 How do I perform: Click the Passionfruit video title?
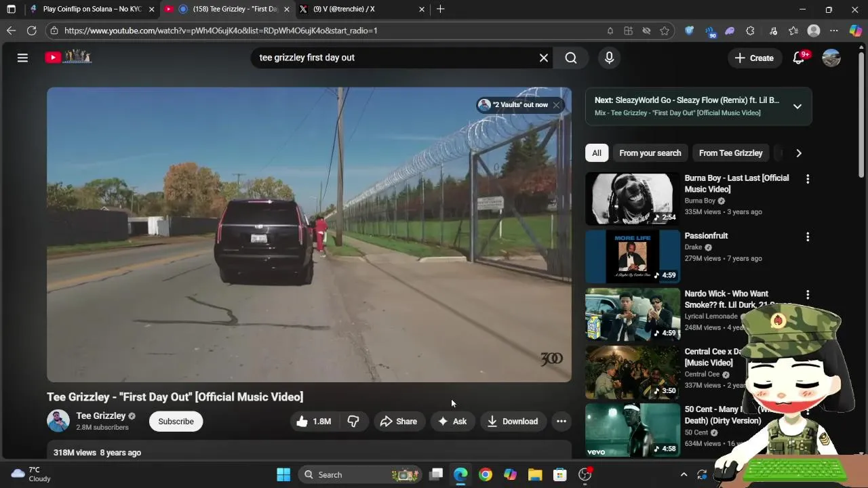706,236
